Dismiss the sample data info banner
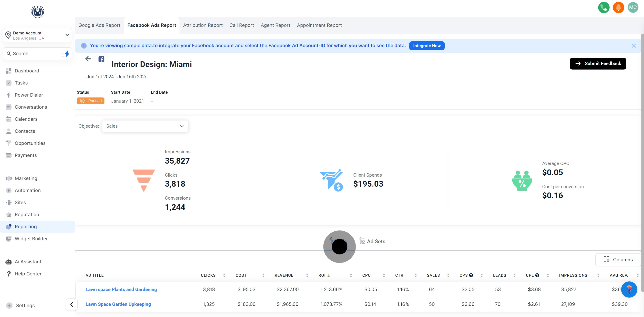Image resolution: width=644 pixels, height=317 pixels. click(634, 46)
